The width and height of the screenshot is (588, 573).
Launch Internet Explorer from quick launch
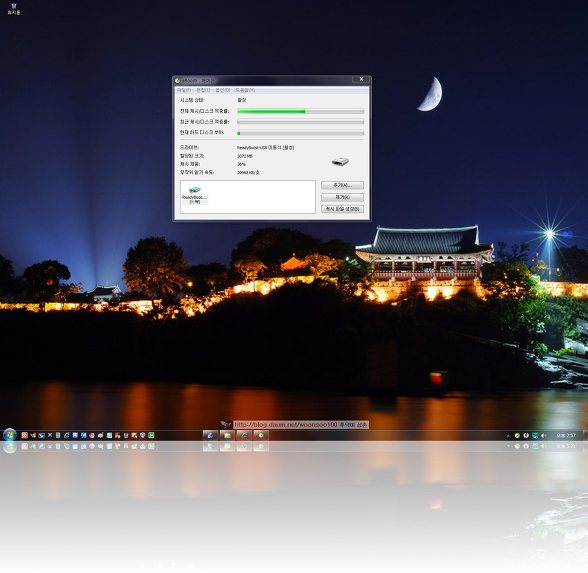coord(67,435)
